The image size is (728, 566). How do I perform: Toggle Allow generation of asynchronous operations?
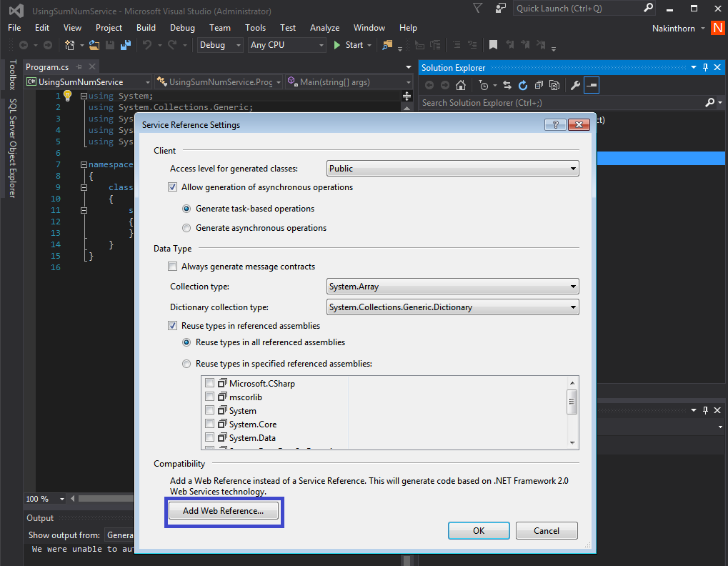(173, 187)
